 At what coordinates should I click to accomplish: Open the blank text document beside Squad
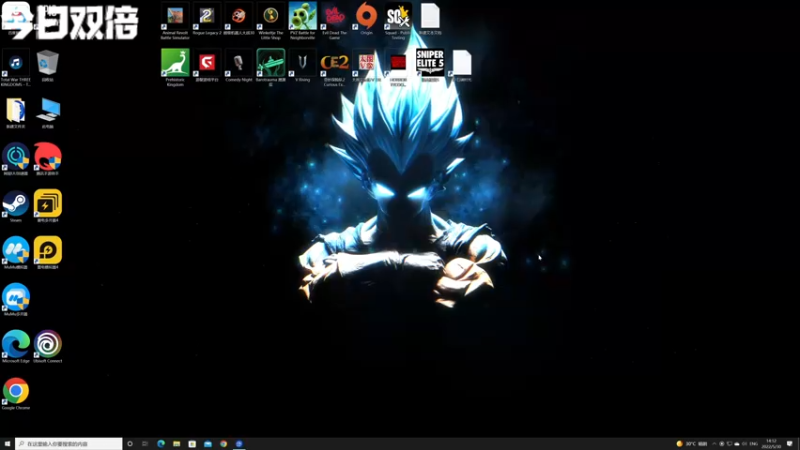[x=430, y=18]
